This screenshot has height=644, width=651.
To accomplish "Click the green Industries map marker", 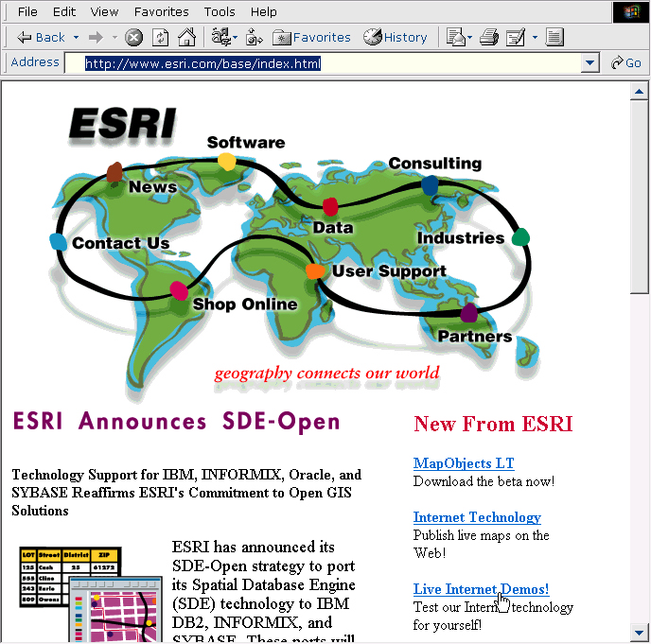I will click(x=520, y=237).
